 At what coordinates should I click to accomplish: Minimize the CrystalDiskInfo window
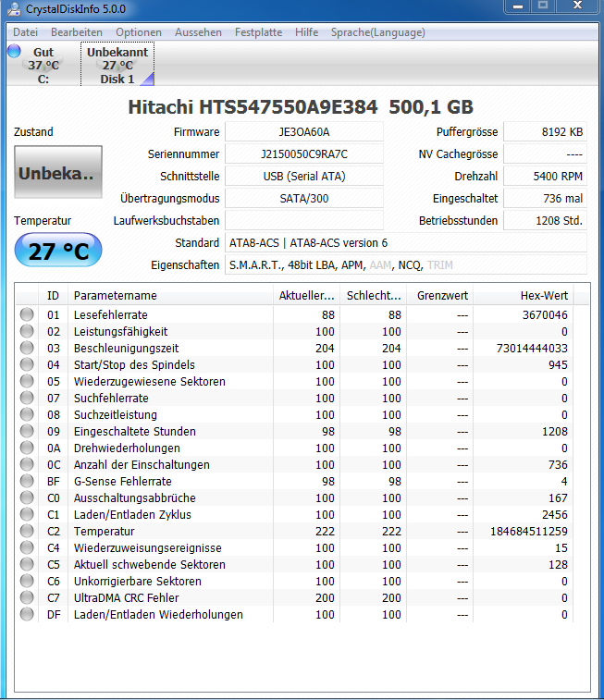point(518,6)
